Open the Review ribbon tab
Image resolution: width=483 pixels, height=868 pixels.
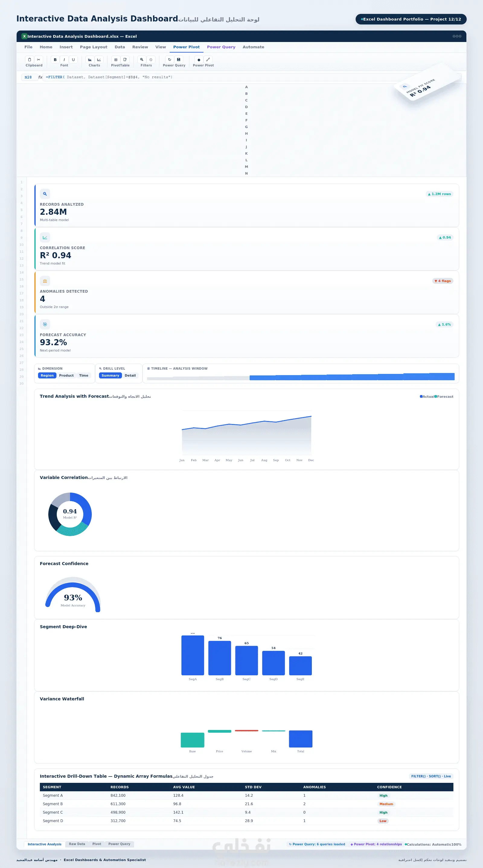tap(140, 47)
